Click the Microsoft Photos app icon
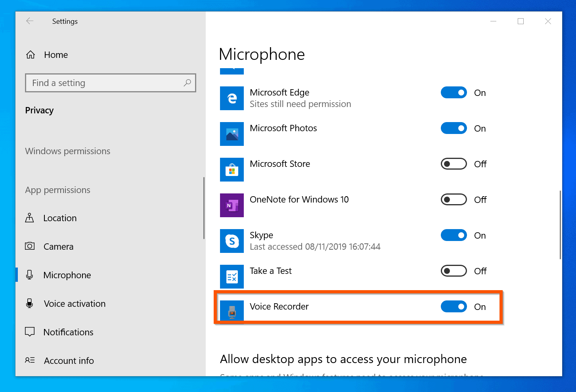 pyautogui.click(x=232, y=134)
